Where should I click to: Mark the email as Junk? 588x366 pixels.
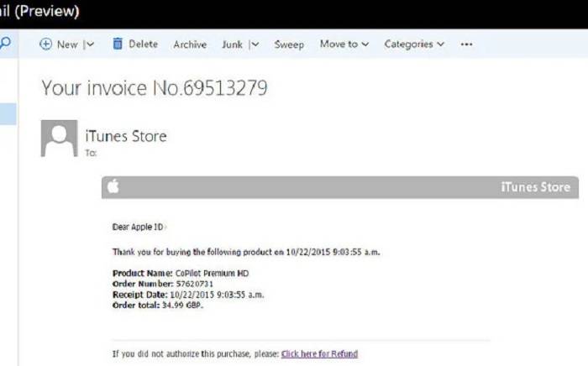pyautogui.click(x=232, y=44)
